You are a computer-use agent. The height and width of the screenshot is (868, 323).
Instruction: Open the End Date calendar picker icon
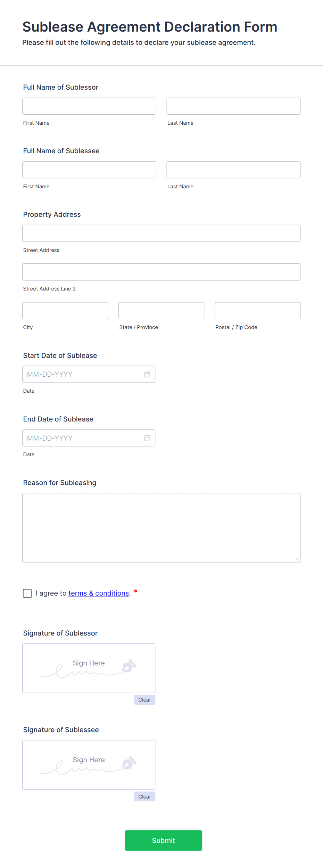tap(147, 438)
